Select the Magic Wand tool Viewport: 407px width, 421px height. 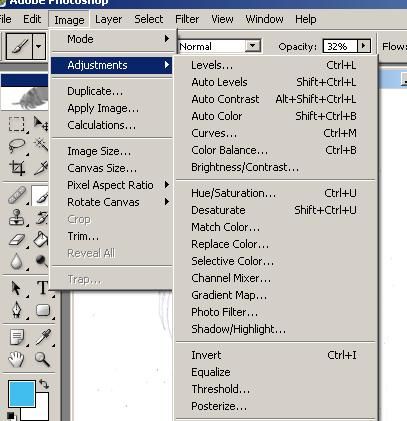pyautogui.click(x=41, y=146)
